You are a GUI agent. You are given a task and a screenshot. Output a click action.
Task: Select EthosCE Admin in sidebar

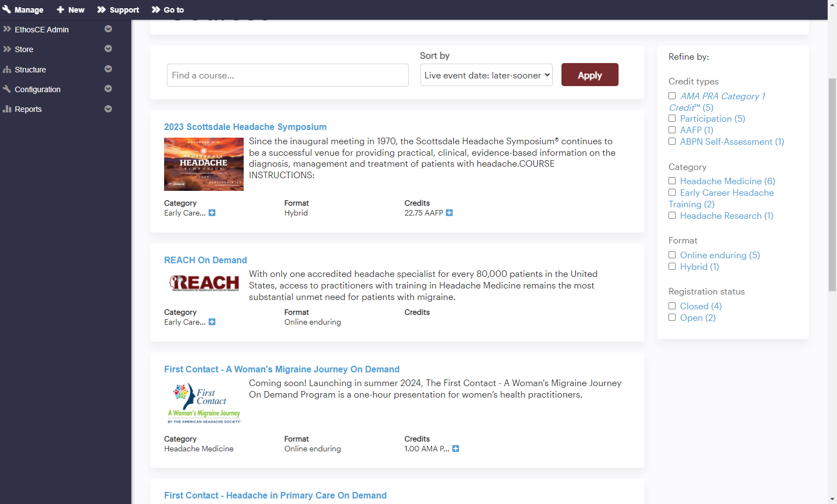click(42, 30)
